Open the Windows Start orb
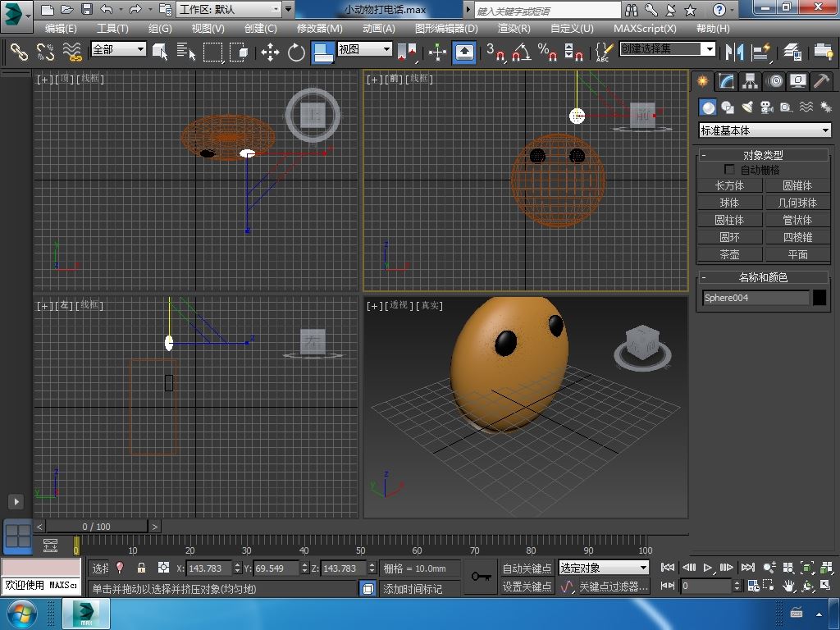The width and height of the screenshot is (840, 630). (21, 614)
